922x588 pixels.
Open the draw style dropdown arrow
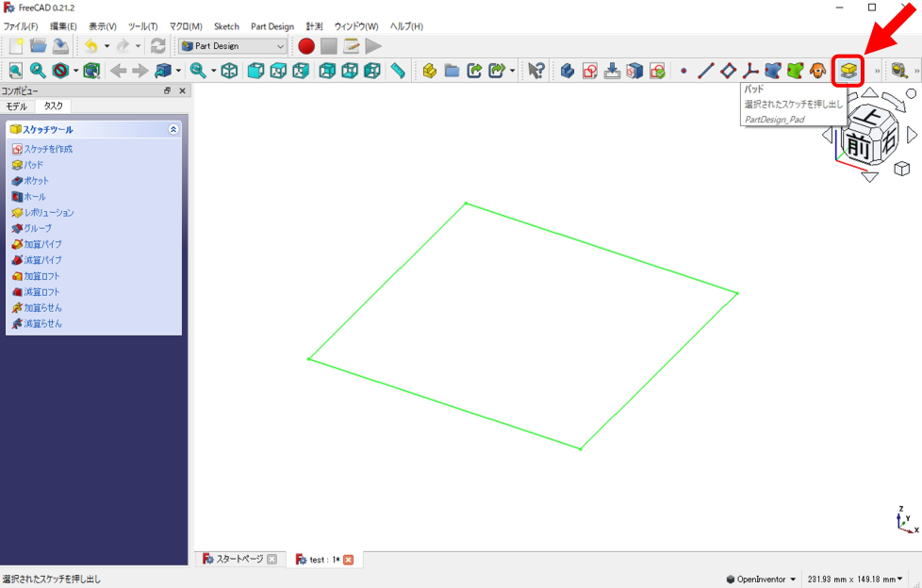(x=75, y=71)
